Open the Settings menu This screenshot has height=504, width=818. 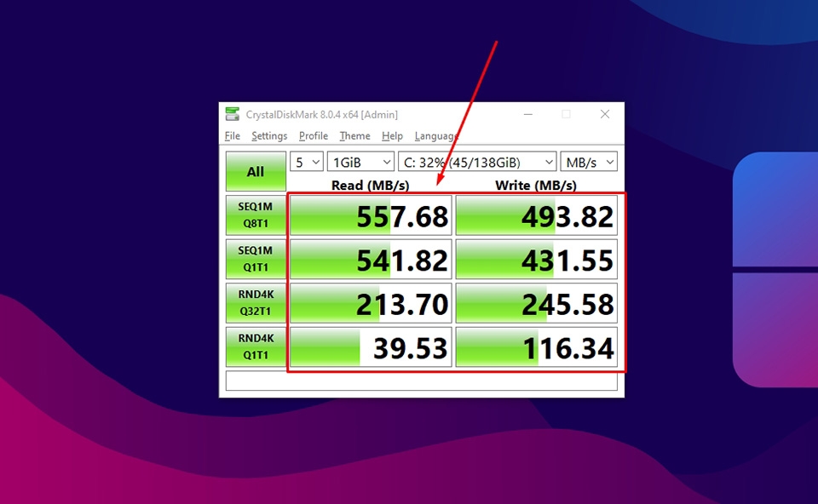[x=269, y=135]
